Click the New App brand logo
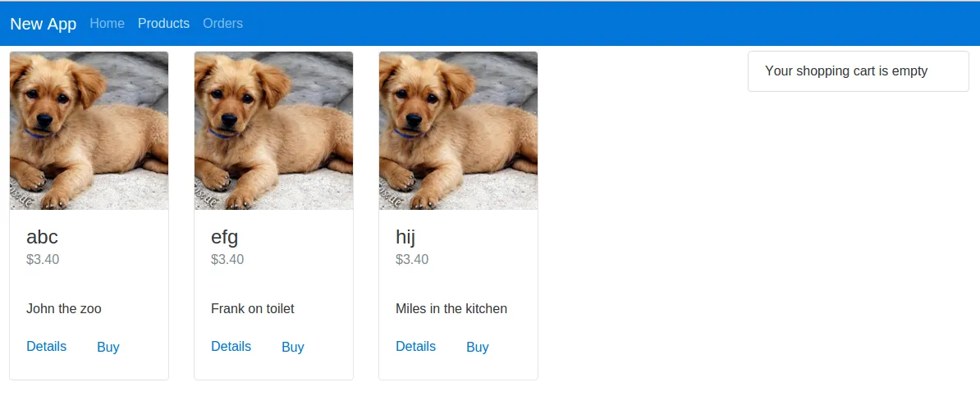Viewport: 980px width, 405px height. click(x=43, y=24)
